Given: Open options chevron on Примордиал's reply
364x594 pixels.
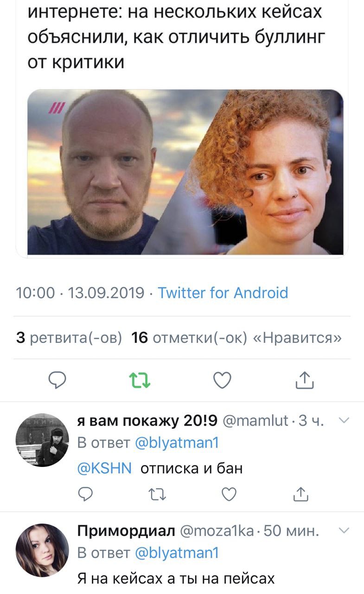Looking at the screenshot, I should (344, 530).
